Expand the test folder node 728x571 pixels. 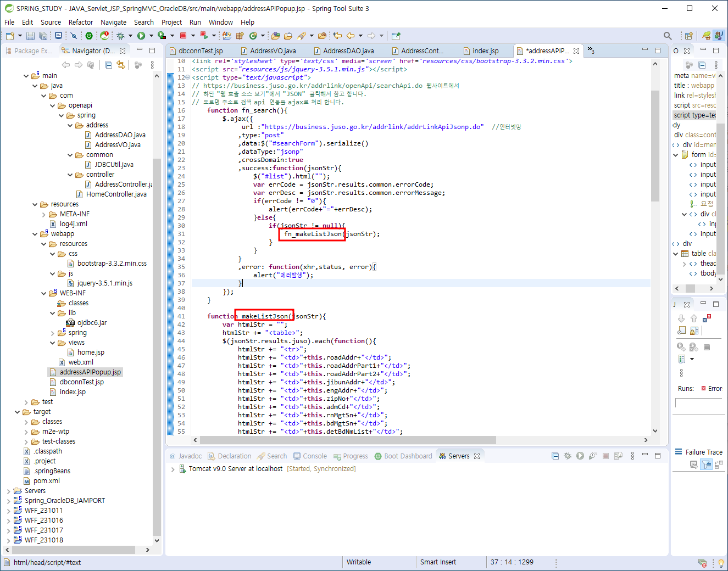click(x=26, y=402)
